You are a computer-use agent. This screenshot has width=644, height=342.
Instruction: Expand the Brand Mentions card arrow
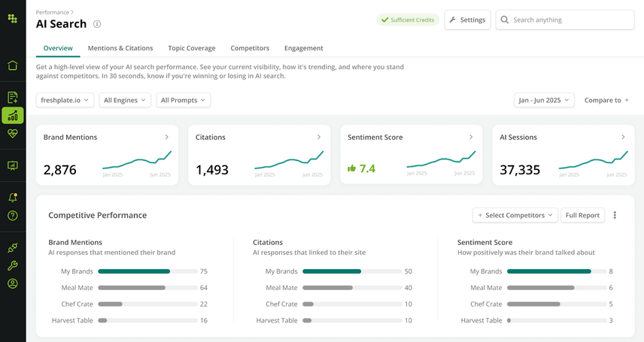pyautogui.click(x=166, y=137)
